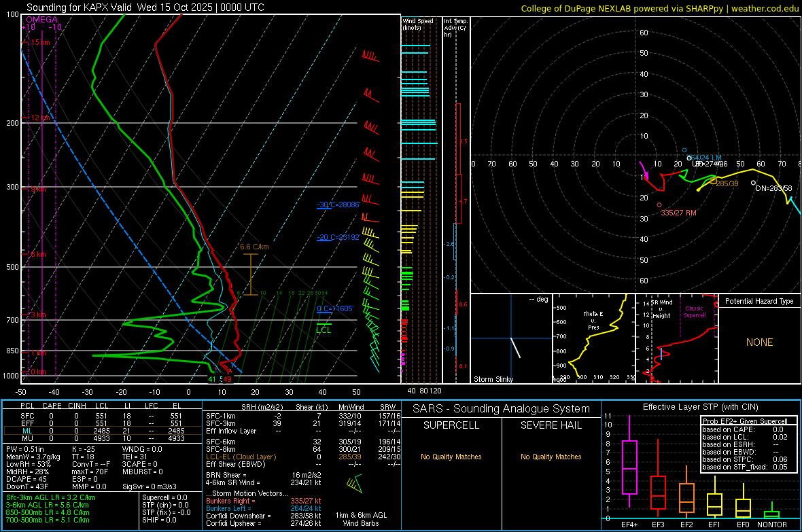This screenshot has width=802, height=532.
Task: Click the 'Theta-E v. Pres' label
Action: [x=593, y=320]
